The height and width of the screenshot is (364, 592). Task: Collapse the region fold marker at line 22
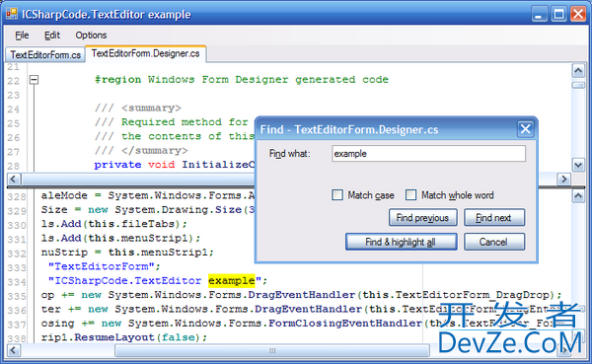34,80
